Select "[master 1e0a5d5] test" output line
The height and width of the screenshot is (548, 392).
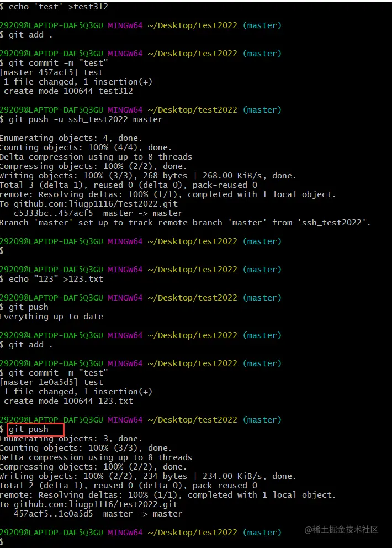(x=51, y=382)
